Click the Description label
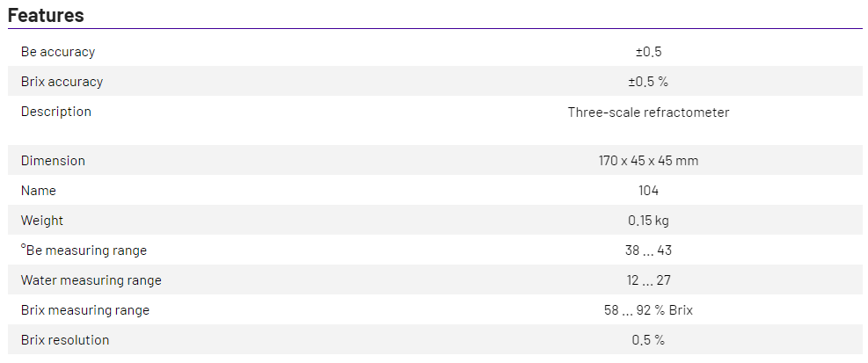The width and height of the screenshot is (868, 363). [x=56, y=112]
